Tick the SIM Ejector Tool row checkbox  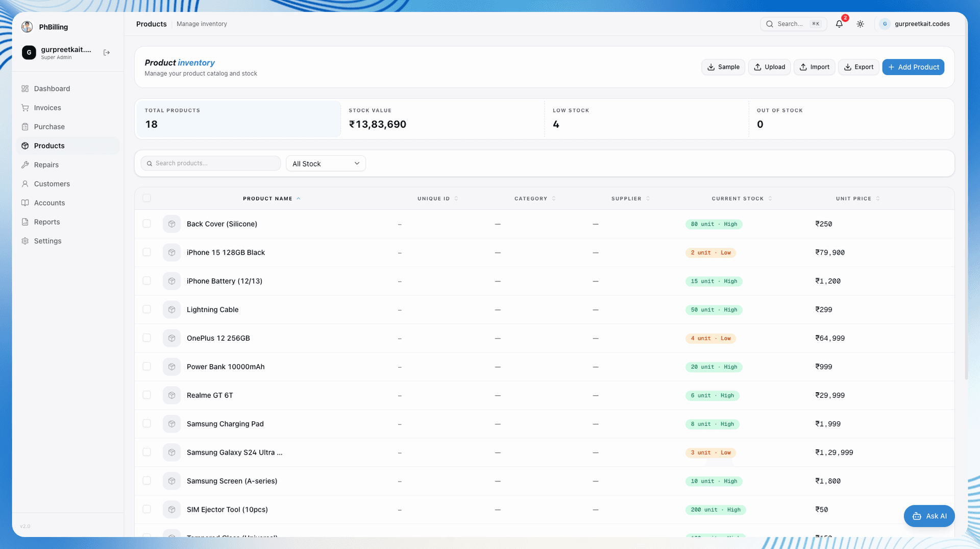click(147, 509)
